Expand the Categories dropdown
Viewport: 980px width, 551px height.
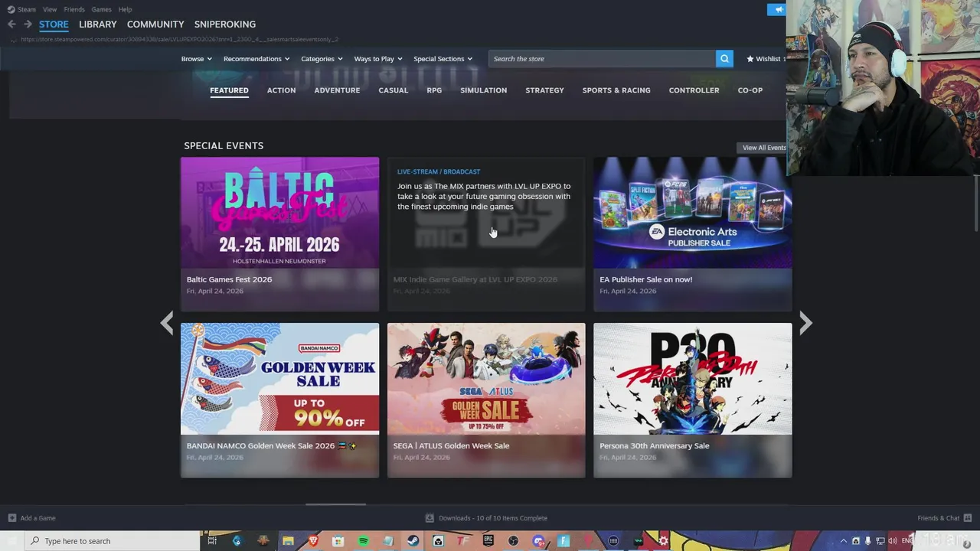coord(322,59)
